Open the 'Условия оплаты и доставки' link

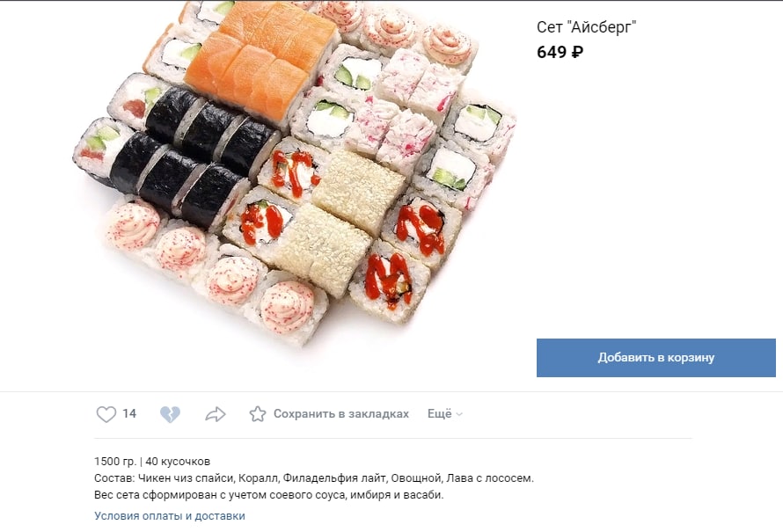170,516
